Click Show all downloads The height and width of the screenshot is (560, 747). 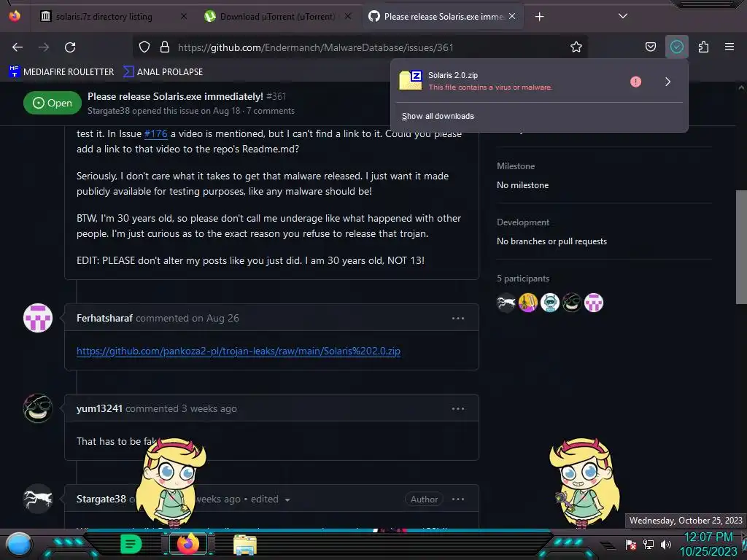pyautogui.click(x=438, y=116)
